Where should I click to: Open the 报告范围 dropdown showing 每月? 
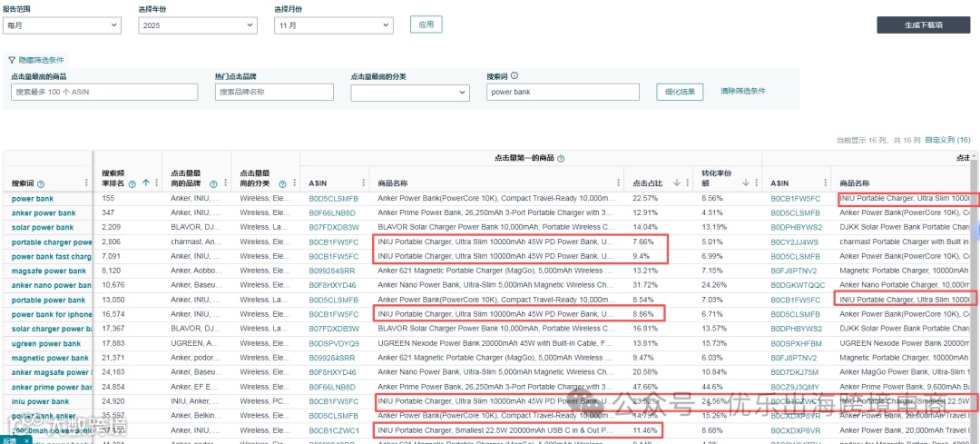62,25
